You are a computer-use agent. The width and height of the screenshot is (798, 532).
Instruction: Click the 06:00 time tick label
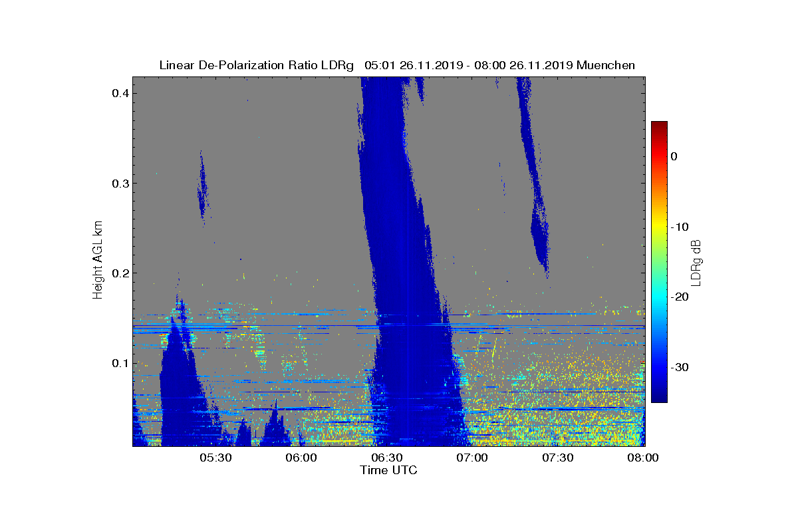click(301, 458)
